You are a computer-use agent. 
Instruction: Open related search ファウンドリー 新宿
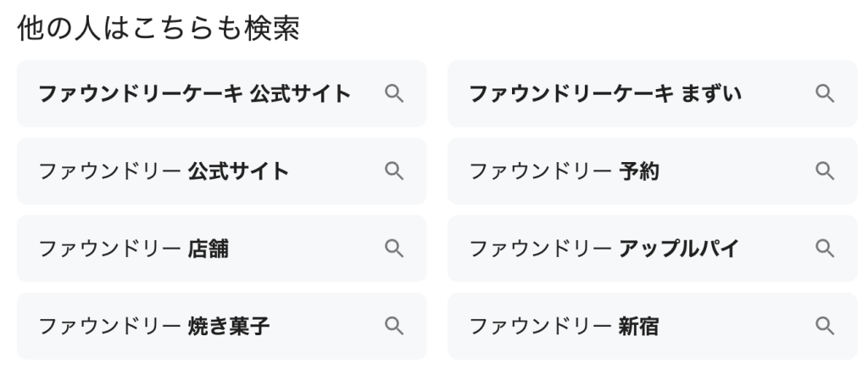click(x=565, y=326)
